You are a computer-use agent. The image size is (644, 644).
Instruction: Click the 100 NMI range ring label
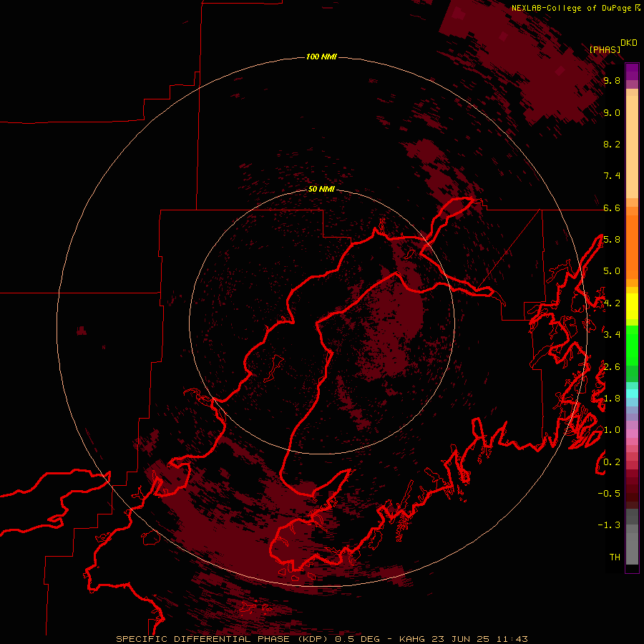click(321, 57)
